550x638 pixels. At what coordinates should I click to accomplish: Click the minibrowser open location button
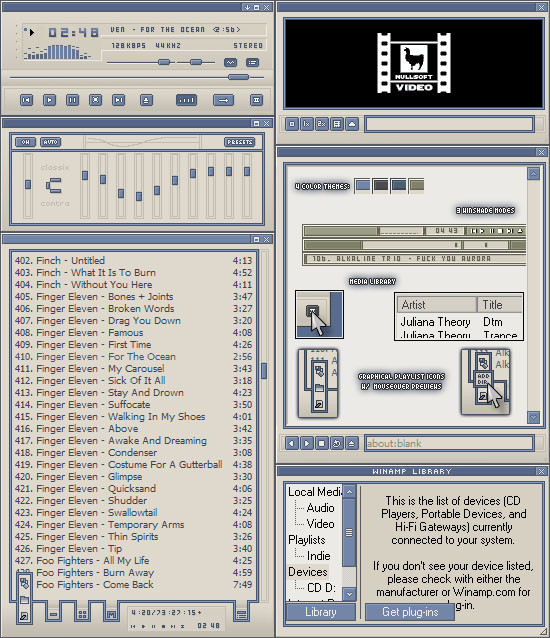[x=352, y=443]
